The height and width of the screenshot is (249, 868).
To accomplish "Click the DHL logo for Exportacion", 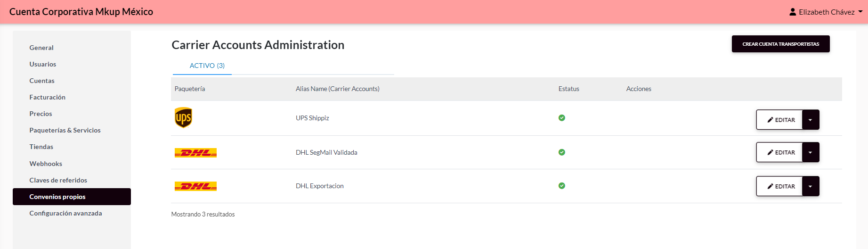I will coord(195,186).
